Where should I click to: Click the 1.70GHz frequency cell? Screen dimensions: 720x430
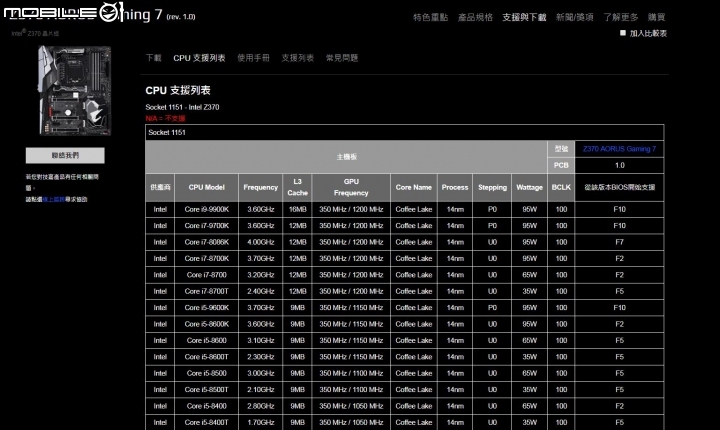[260, 422]
